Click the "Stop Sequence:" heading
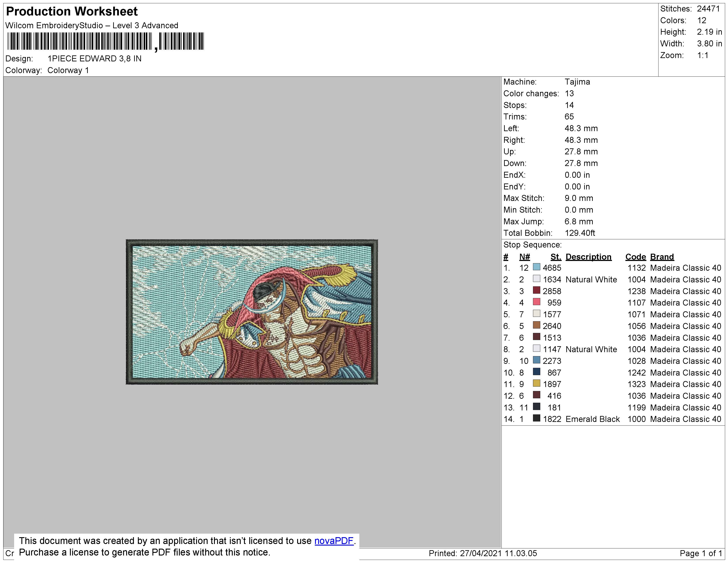The image size is (728, 563). point(532,245)
